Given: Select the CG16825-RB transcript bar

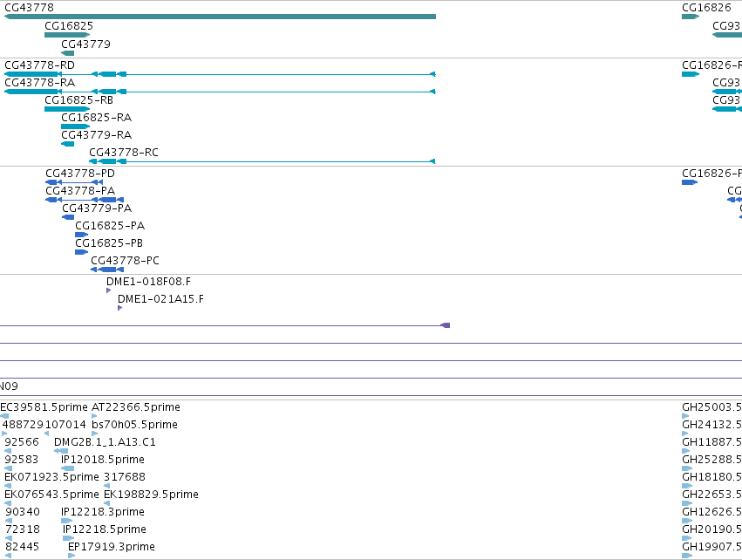Looking at the screenshot, I should [x=67, y=109].
